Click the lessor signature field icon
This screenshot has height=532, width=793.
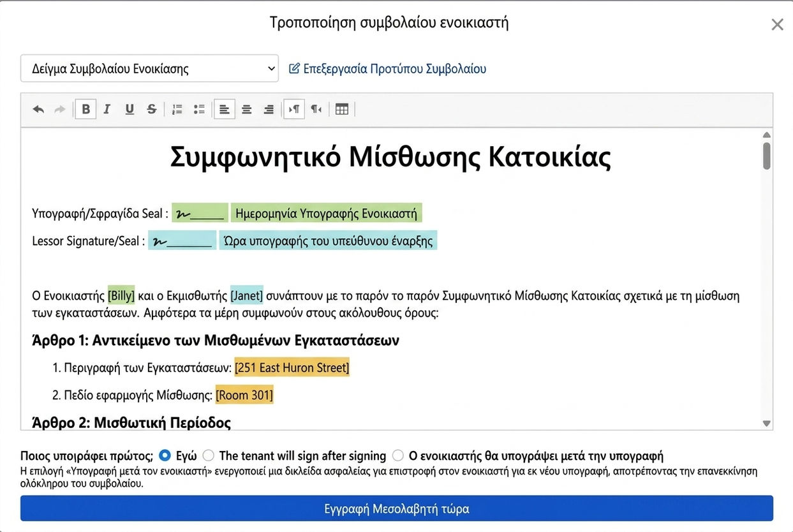182,241
